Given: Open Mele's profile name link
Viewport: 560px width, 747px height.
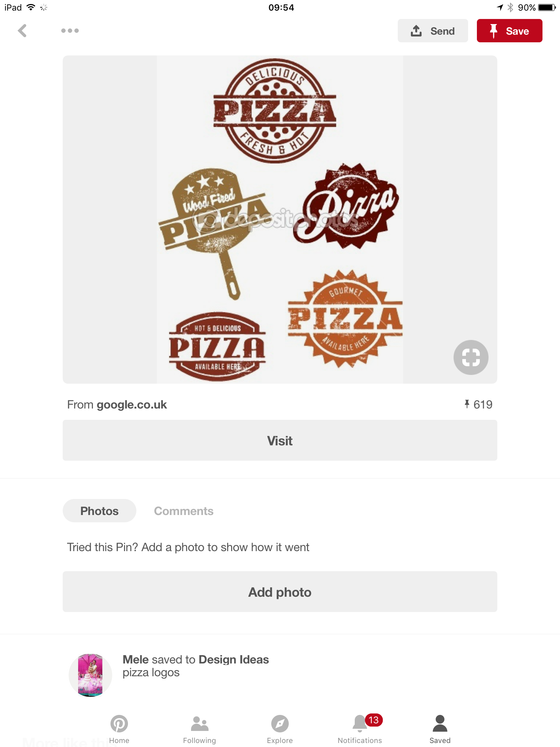Looking at the screenshot, I should (136, 659).
